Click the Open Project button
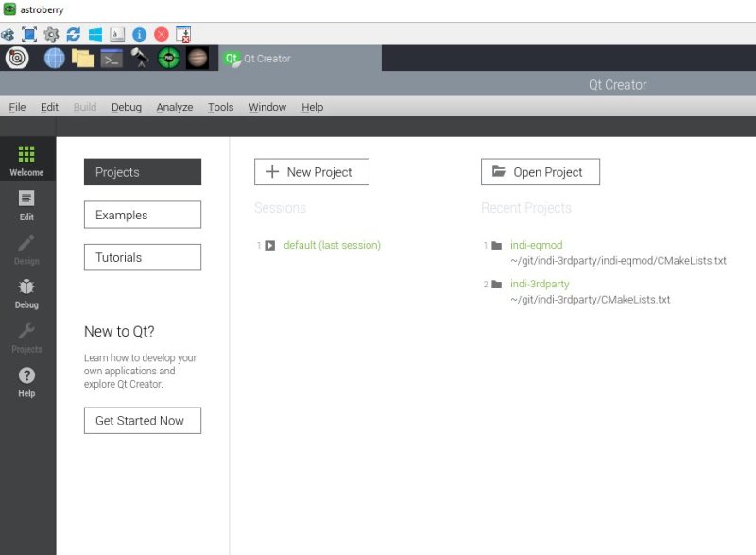This screenshot has height=555, width=756. click(x=541, y=172)
